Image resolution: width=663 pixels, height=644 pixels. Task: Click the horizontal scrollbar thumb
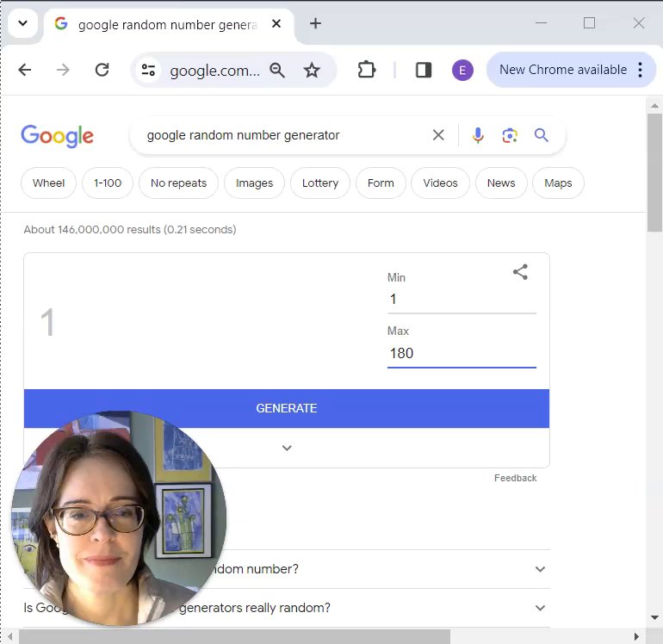pos(235,637)
